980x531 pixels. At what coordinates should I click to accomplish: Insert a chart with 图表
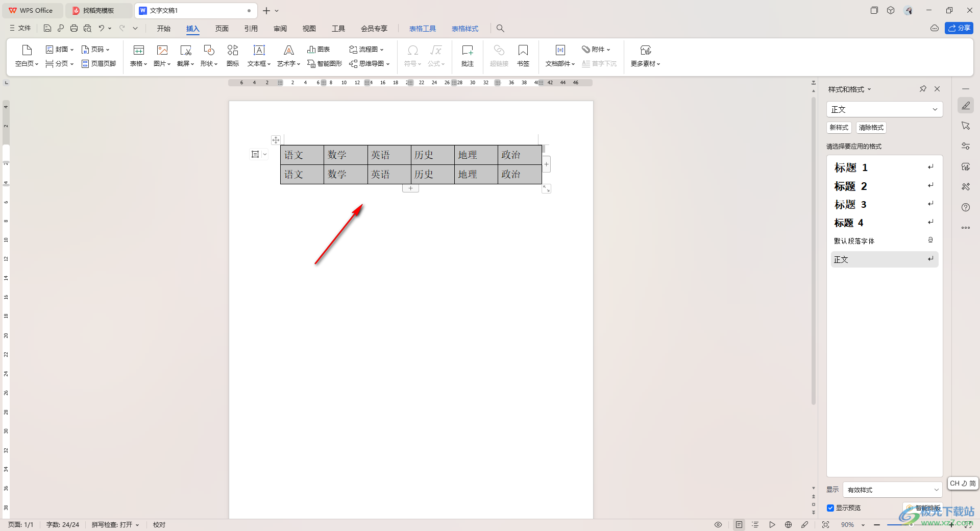[x=318, y=50]
